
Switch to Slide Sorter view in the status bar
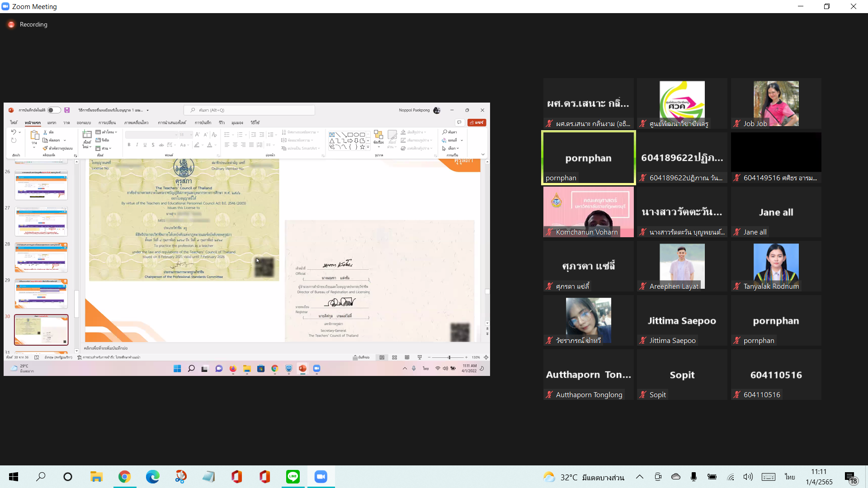(x=395, y=357)
